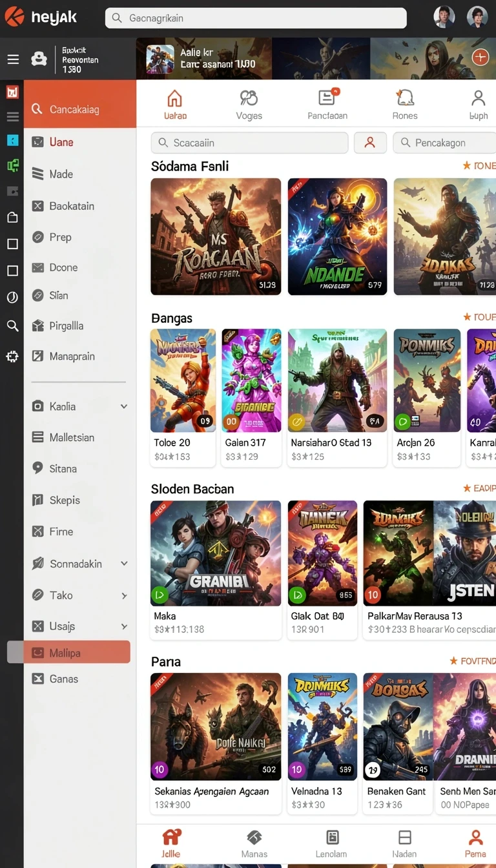This screenshot has width=496, height=868.
Task: Open the MS Roacaan game thumbnail
Action: click(216, 237)
